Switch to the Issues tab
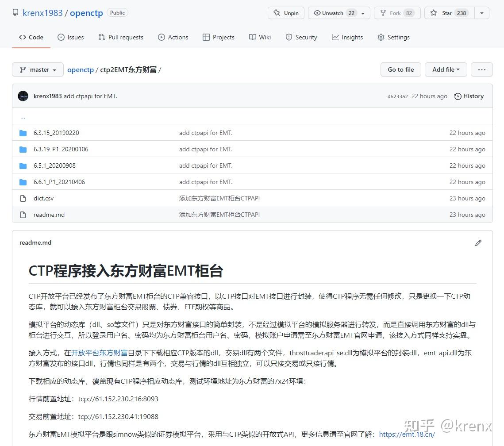The image size is (504, 446). click(71, 37)
